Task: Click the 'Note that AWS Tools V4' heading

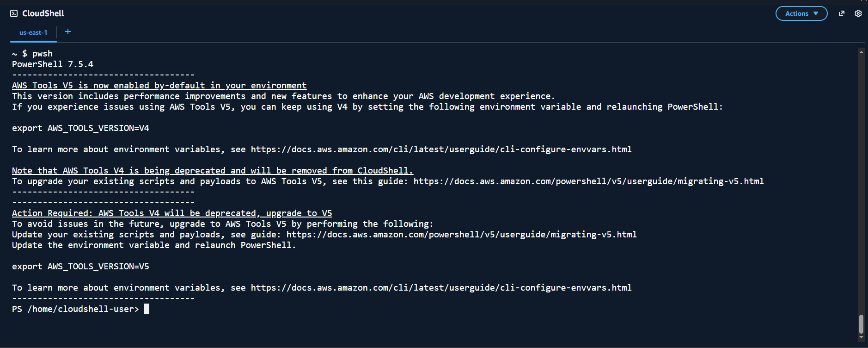Action: pyautogui.click(x=213, y=171)
